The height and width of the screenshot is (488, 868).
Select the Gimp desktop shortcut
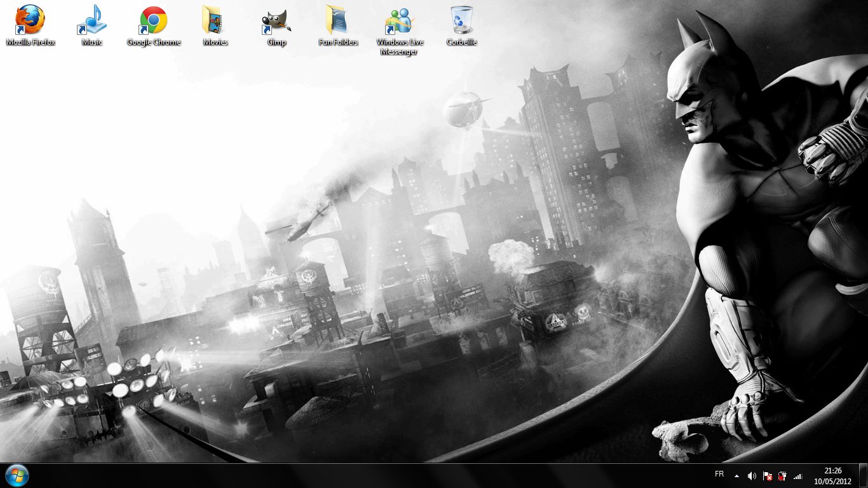[276, 25]
